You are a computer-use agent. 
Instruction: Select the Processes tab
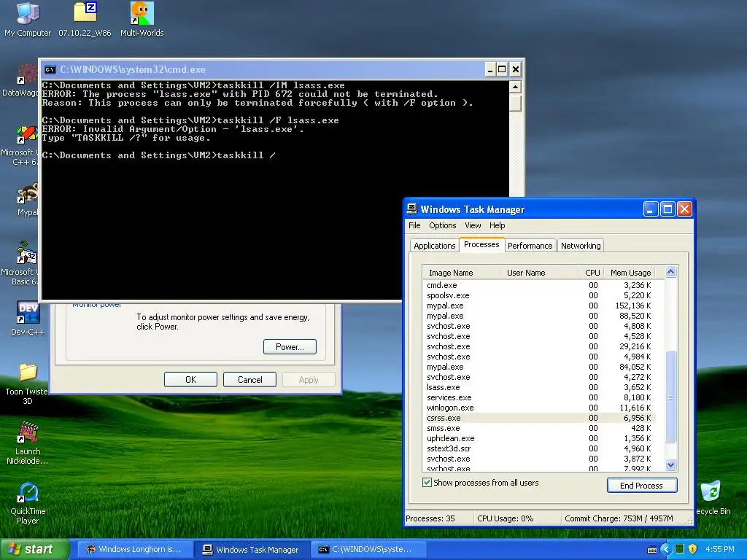coord(481,244)
